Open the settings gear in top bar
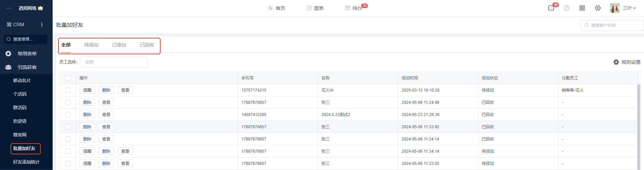644x170 pixels. pyautogui.click(x=598, y=8)
